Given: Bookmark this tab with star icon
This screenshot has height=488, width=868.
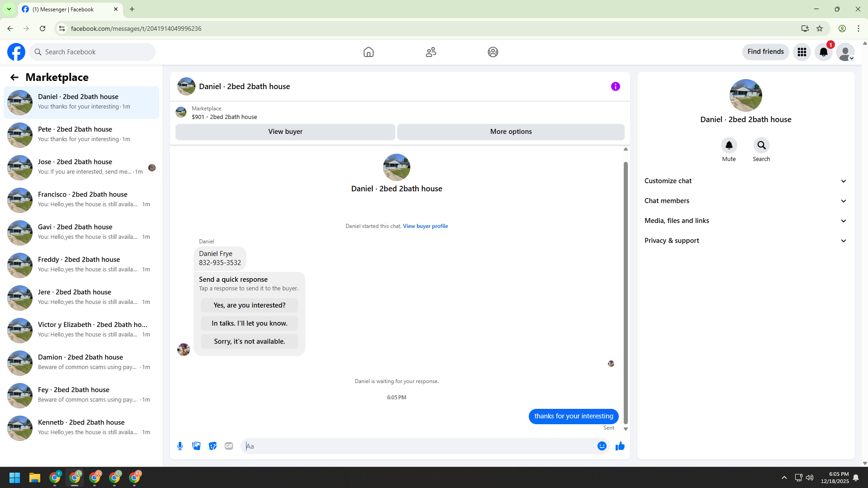Looking at the screenshot, I should tap(820, 28).
